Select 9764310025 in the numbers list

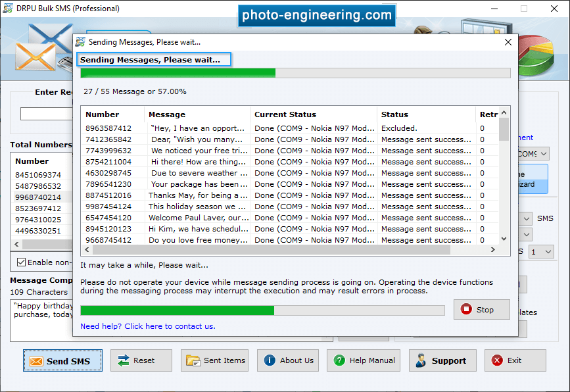[x=38, y=220]
